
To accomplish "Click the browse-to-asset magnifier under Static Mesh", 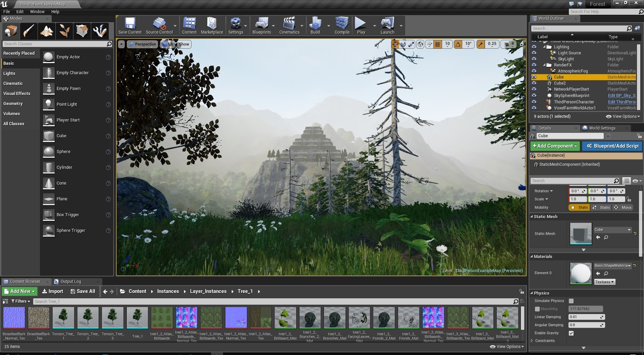I will pos(606,237).
